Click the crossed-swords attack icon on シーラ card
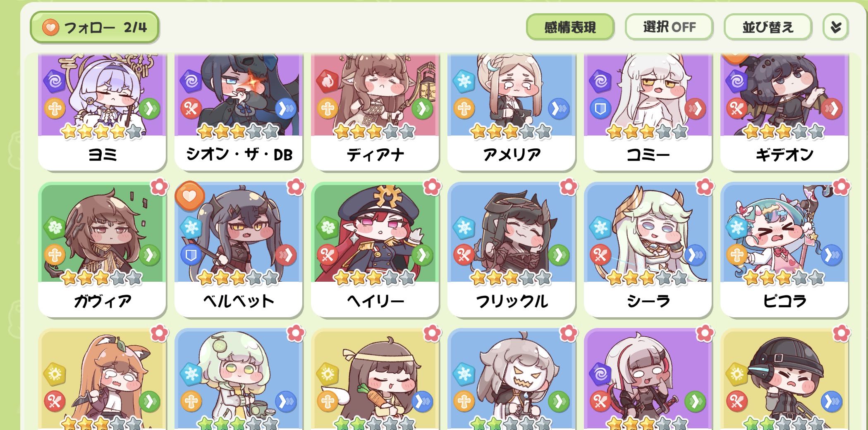The image size is (868, 430). [x=600, y=255]
